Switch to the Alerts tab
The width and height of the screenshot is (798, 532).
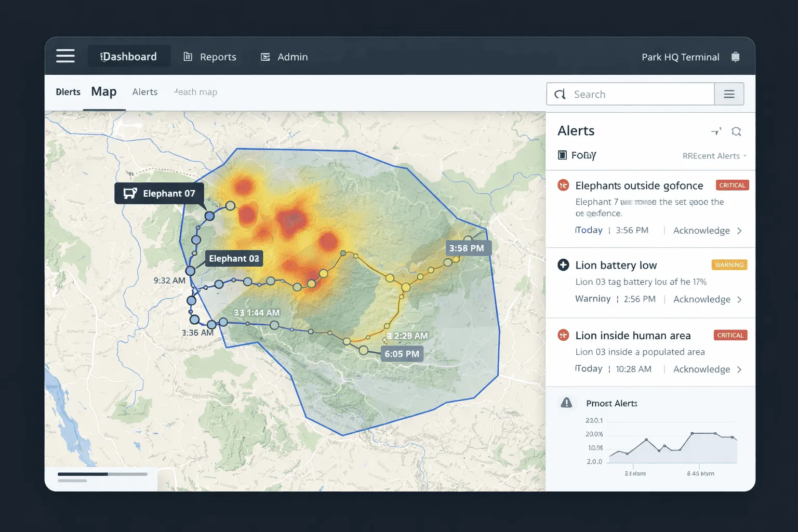pyautogui.click(x=144, y=92)
